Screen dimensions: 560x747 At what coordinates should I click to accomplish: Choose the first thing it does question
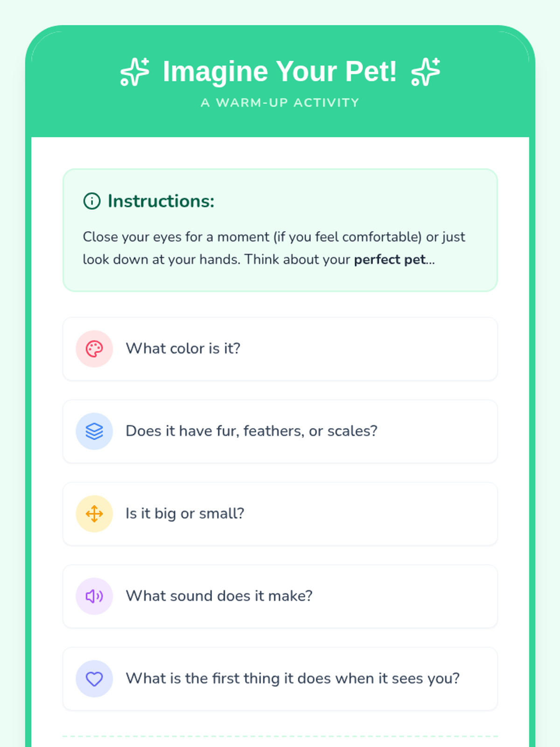[x=280, y=679]
